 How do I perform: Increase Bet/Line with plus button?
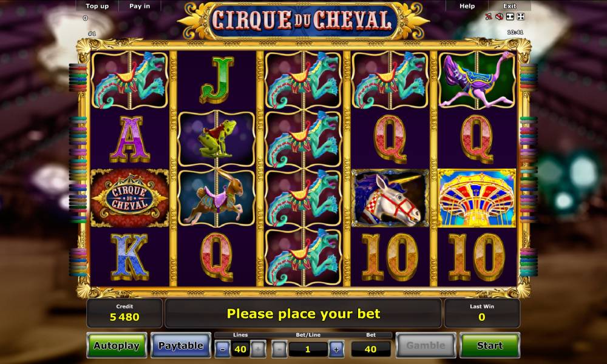click(336, 349)
